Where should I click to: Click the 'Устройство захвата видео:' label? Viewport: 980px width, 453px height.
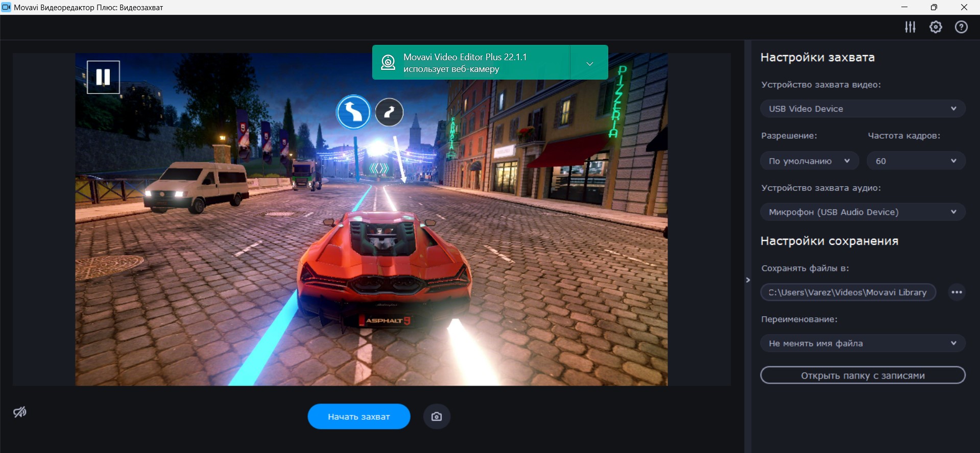(821, 85)
